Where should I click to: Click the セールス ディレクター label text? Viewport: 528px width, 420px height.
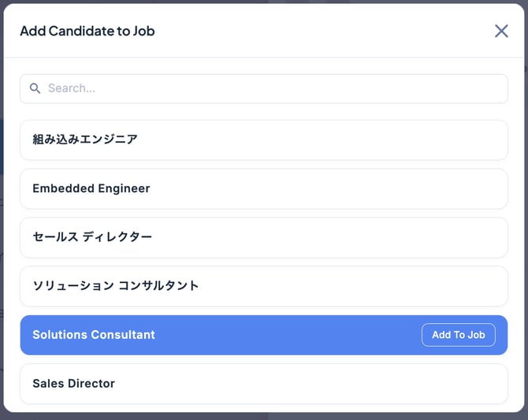pos(92,237)
